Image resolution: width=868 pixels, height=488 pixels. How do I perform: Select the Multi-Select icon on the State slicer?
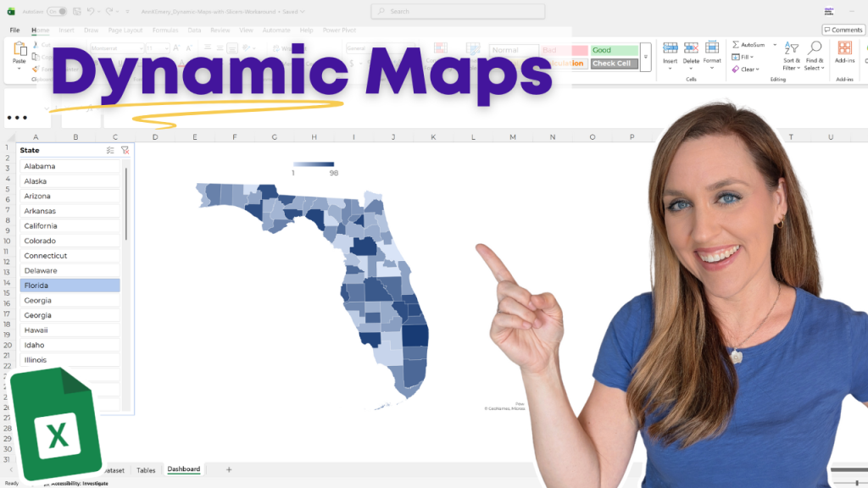[x=109, y=150]
